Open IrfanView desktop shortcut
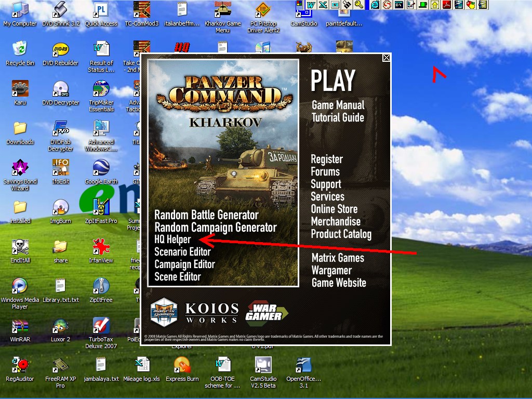 coord(101,251)
